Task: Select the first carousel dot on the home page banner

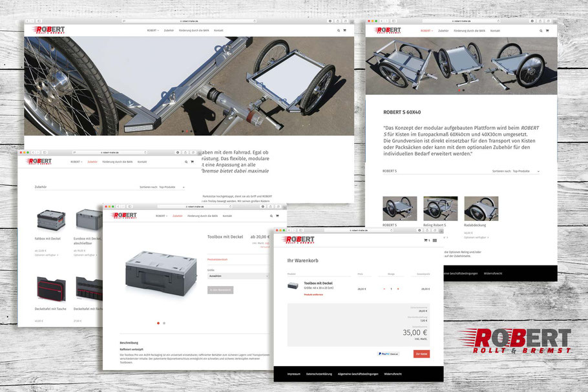Action: coord(183,131)
